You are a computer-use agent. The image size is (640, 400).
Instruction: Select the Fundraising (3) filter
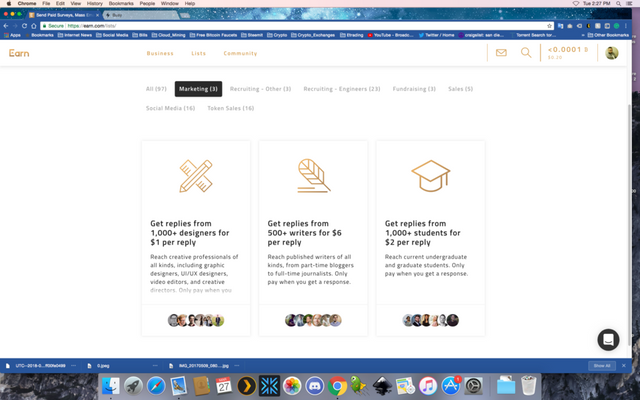414,89
